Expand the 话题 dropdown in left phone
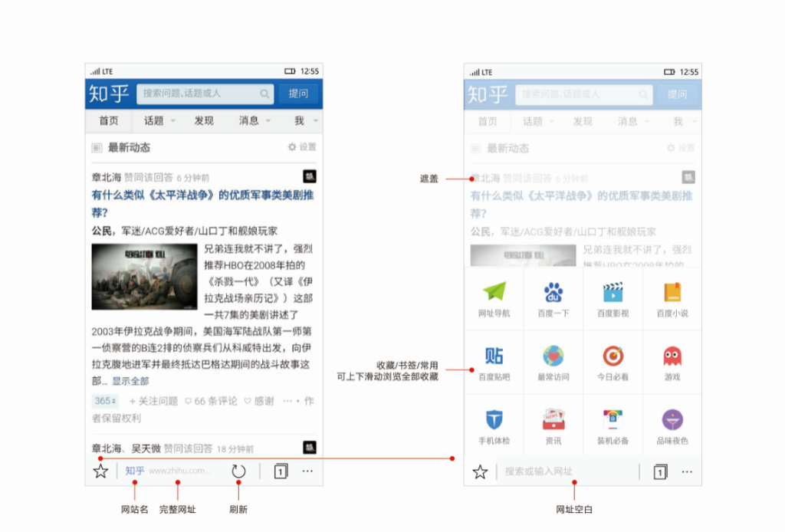The height and width of the screenshot is (532, 785). (x=159, y=121)
